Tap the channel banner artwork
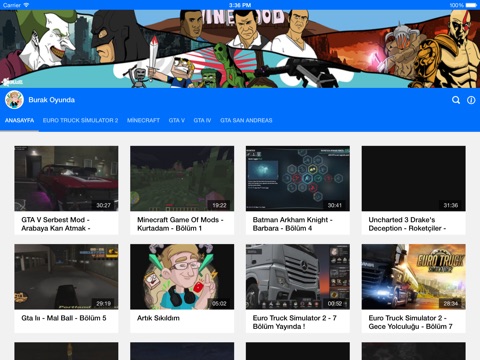Viewport: 480px width, 360px height. point(240,49)
